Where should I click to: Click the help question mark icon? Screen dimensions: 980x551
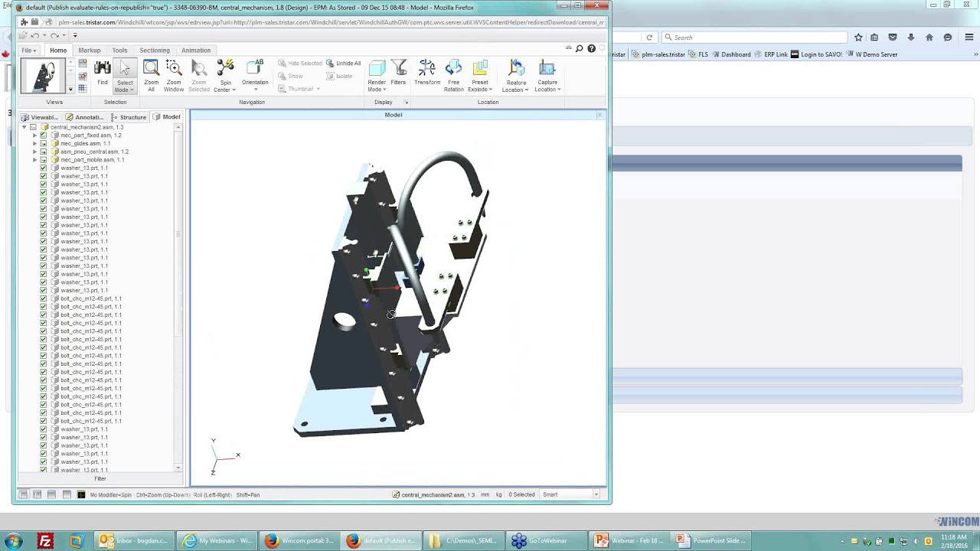tap(591, 48)
